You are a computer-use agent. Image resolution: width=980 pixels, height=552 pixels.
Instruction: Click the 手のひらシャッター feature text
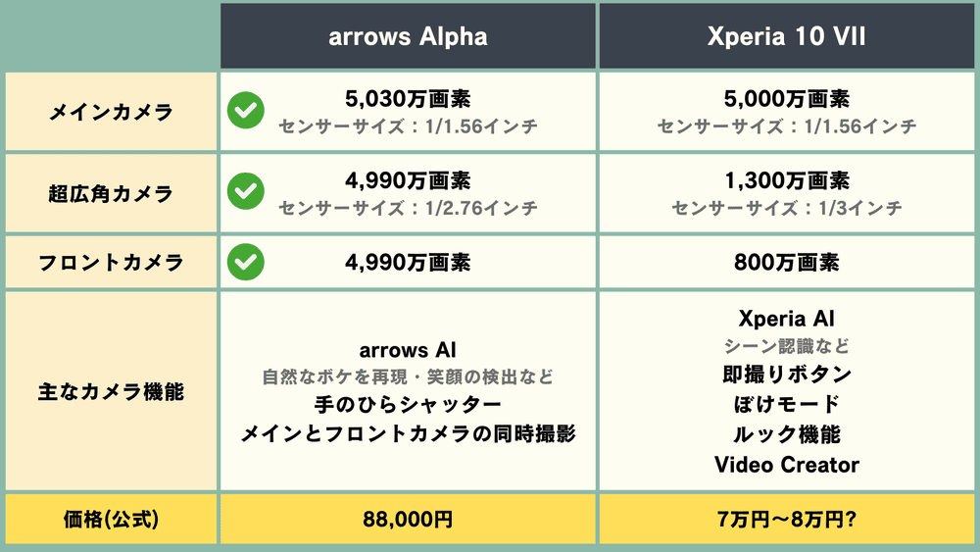[x=408, y=405]
